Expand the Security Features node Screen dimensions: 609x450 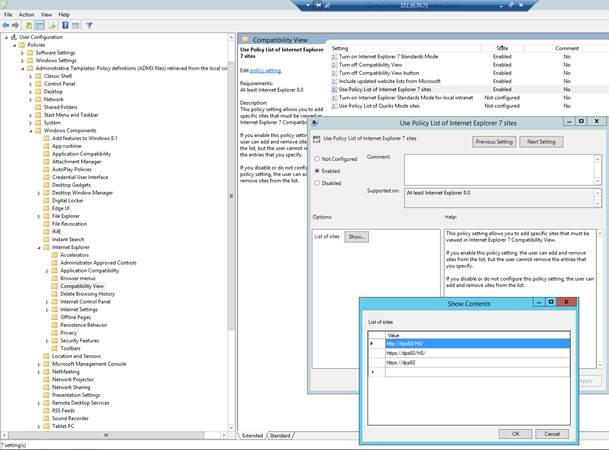pyautogui.click(x=47, y=341)
